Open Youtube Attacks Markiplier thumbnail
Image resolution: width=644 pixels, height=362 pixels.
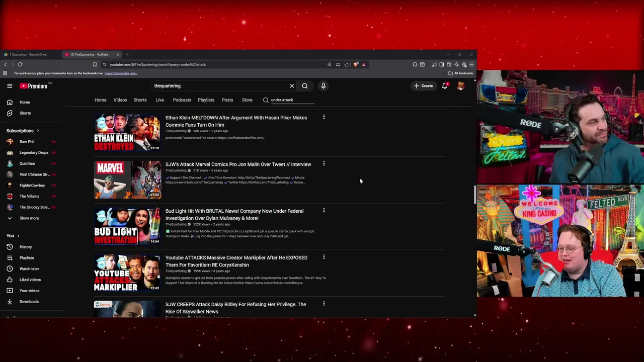(127, 273)
